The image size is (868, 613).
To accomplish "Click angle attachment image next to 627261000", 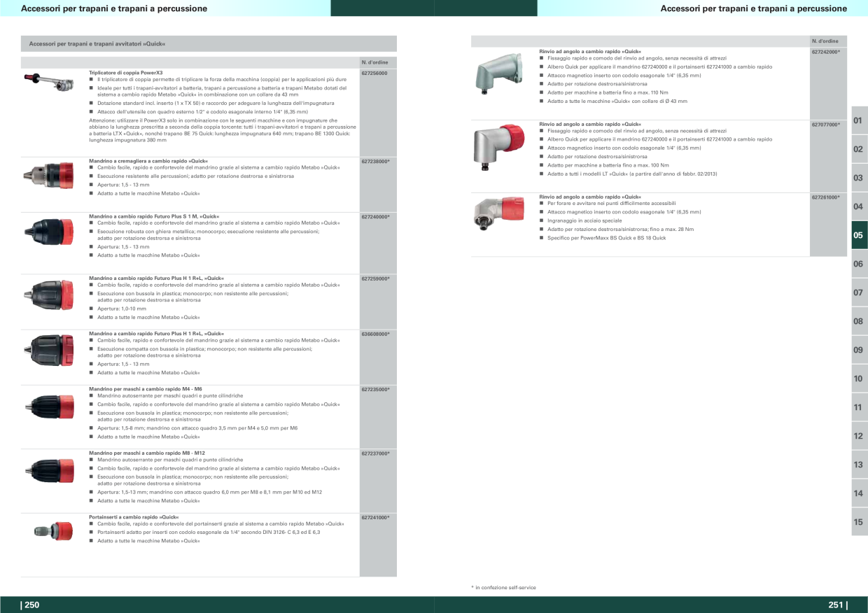I will pyautogui.click(x=499, y=213).
